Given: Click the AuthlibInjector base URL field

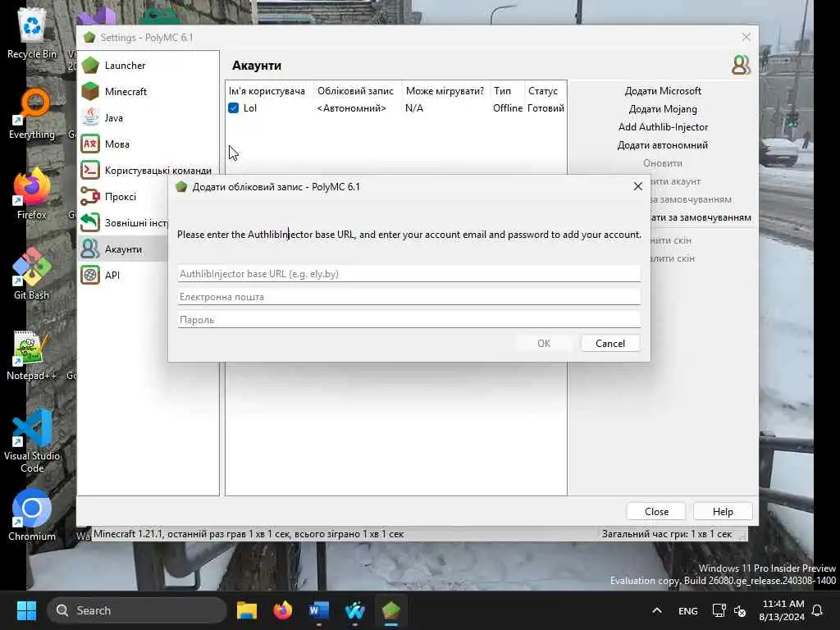Looking at the screenshot, I should click(x=409, y=274).
